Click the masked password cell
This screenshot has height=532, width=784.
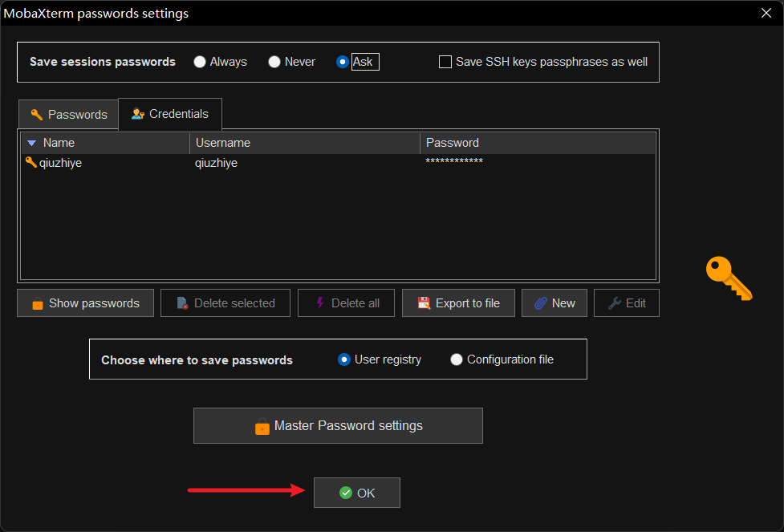coord(454,161)
